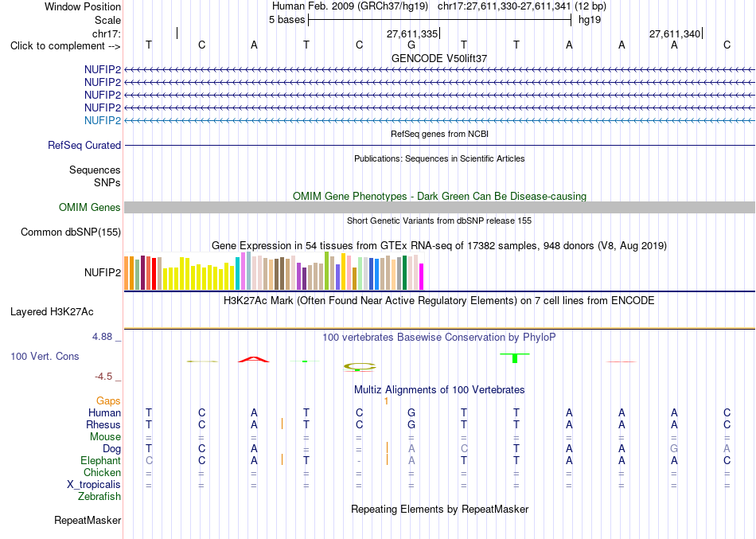Open Short Genetic Variants from dbSNP title
Screen dimensions: 756x539
pyautogui.click(x=439, y=221)
